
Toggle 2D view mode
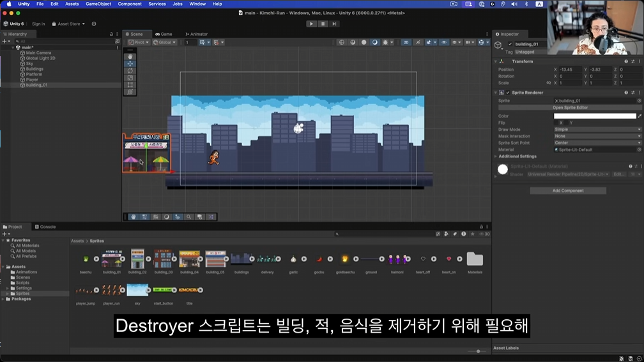(x=406, y=42)
